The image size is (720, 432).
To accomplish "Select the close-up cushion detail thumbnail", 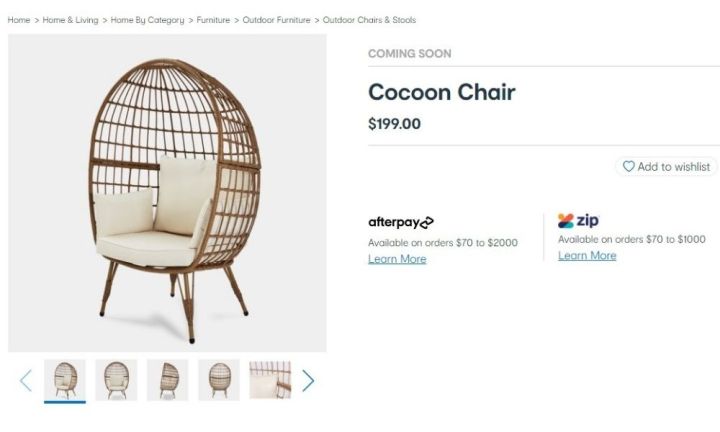I will click(x=270, y=380).
